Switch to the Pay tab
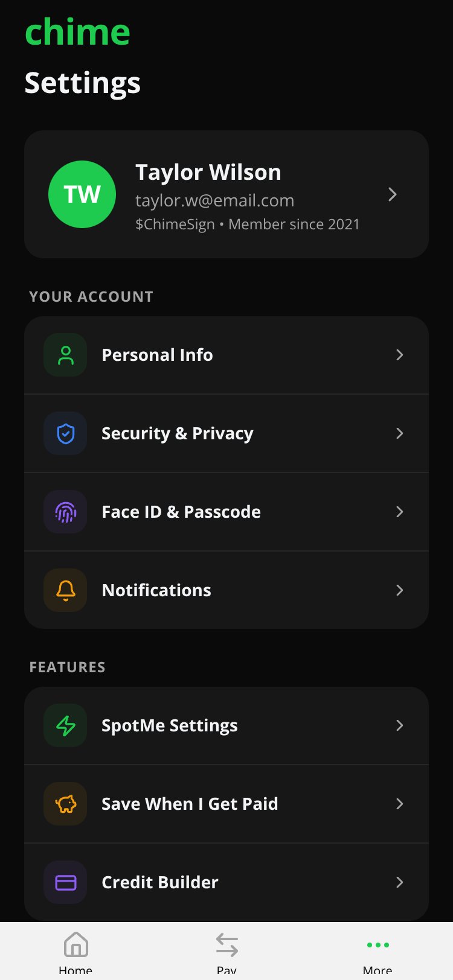 coord(226,952)
